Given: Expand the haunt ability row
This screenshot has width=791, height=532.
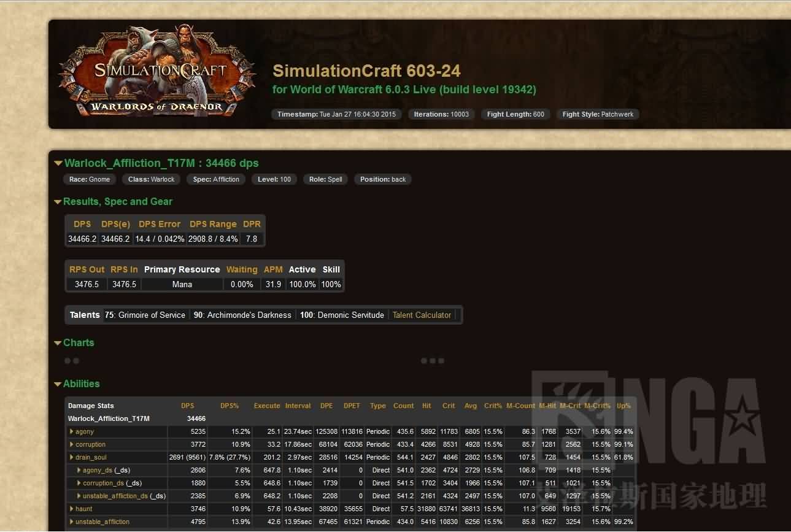Looking at the screenshot, I should 72,509.
